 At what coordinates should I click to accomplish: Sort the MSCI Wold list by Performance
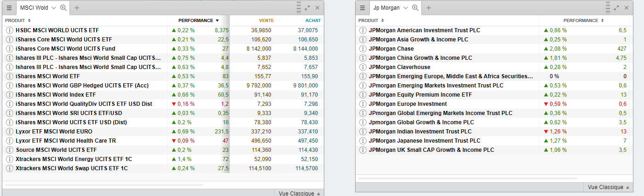pos(199,20)
